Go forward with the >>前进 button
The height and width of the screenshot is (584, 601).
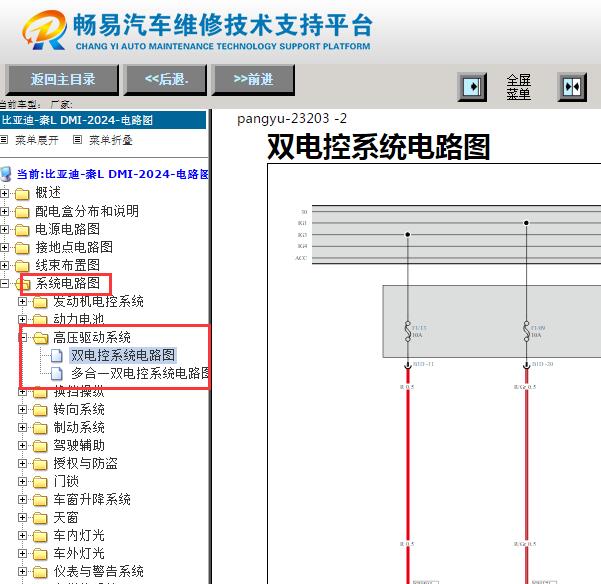[253, 79]
